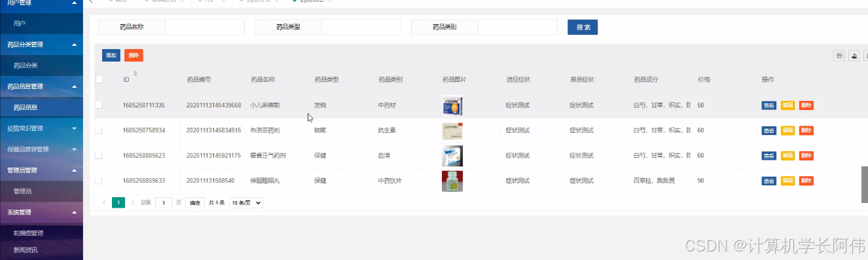Click 查看 for row 1605250711335
868x260 pixels.
click(769, 105)
